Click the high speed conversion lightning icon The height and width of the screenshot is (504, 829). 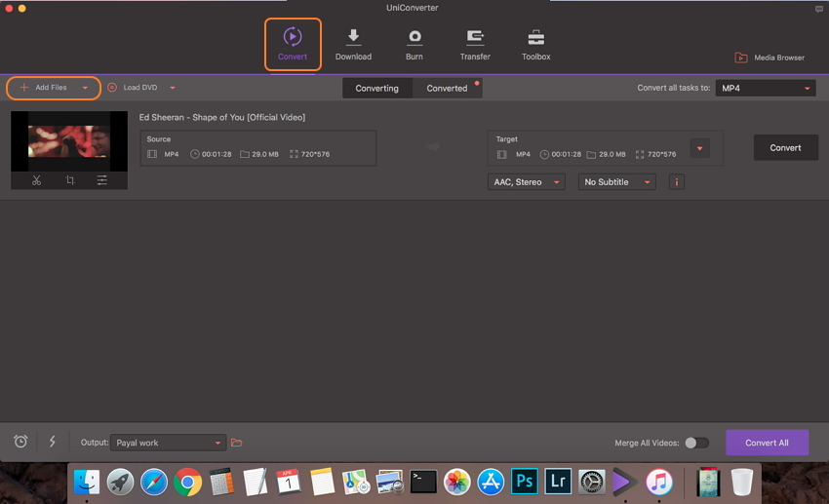[x=53, y=442]
